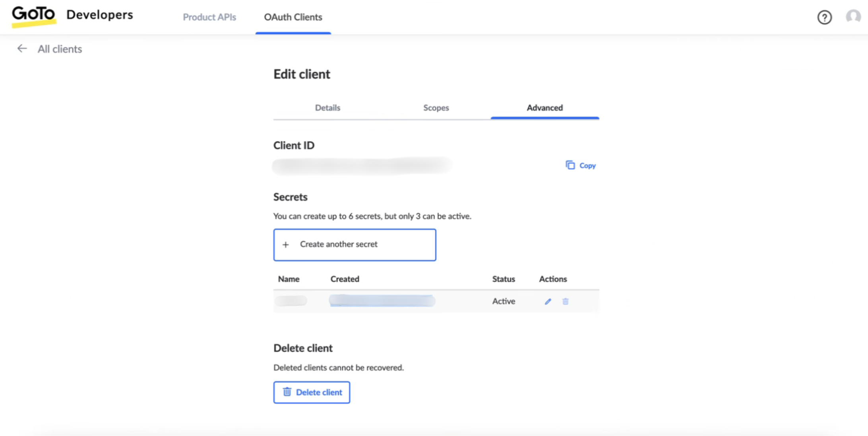Open the OAuth Clients menu

tap(293, 17)
